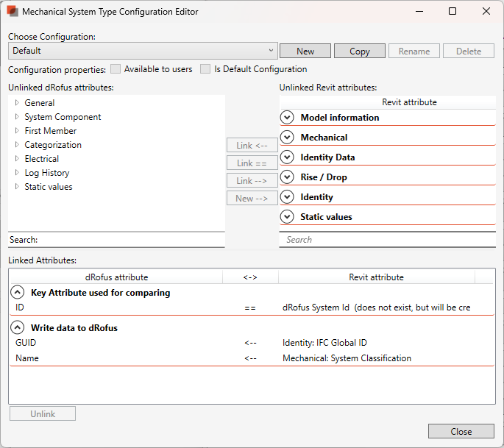Check Is Default Configuration box
This screenshot has height=448, width=504.
tap(205, 69)
